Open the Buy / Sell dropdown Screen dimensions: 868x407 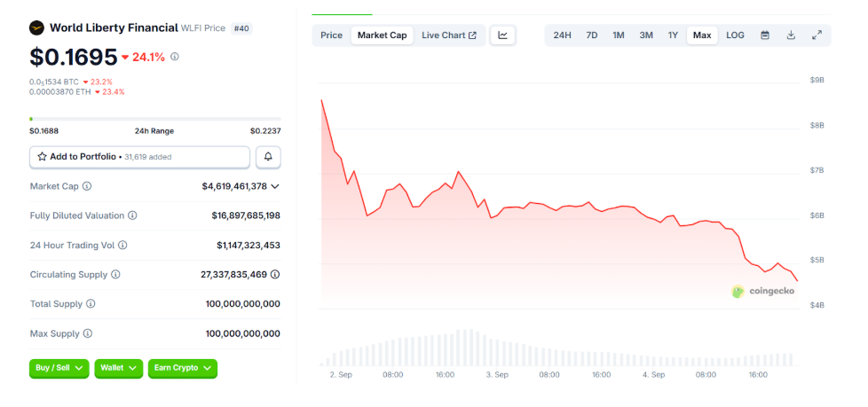click(x=59, y=368)
